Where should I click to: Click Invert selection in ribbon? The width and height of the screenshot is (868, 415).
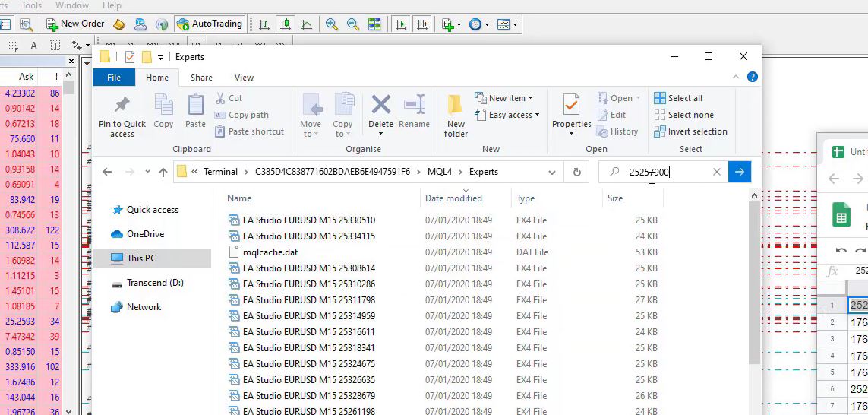691,131
